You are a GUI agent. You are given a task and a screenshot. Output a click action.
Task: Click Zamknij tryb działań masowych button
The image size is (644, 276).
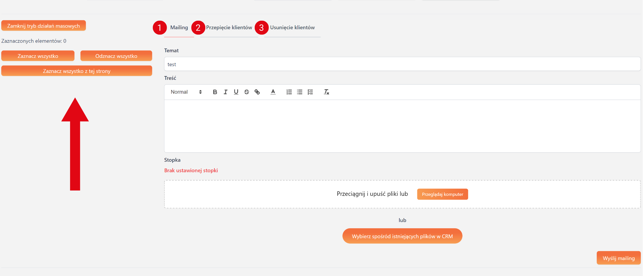43,26
